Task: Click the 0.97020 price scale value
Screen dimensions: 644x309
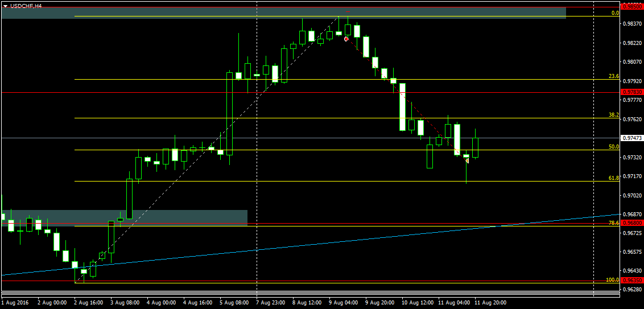Action: [x=633, y=196]
